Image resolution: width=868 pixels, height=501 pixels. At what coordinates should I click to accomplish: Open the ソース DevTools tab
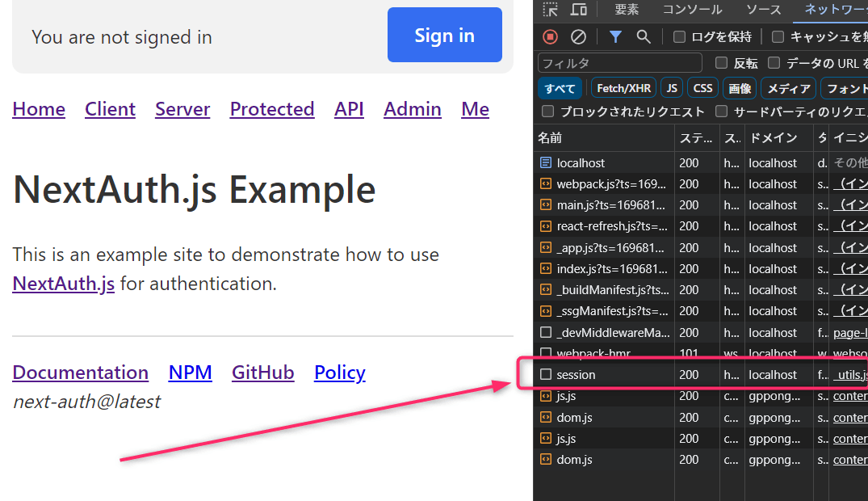[x=763, y=10]
